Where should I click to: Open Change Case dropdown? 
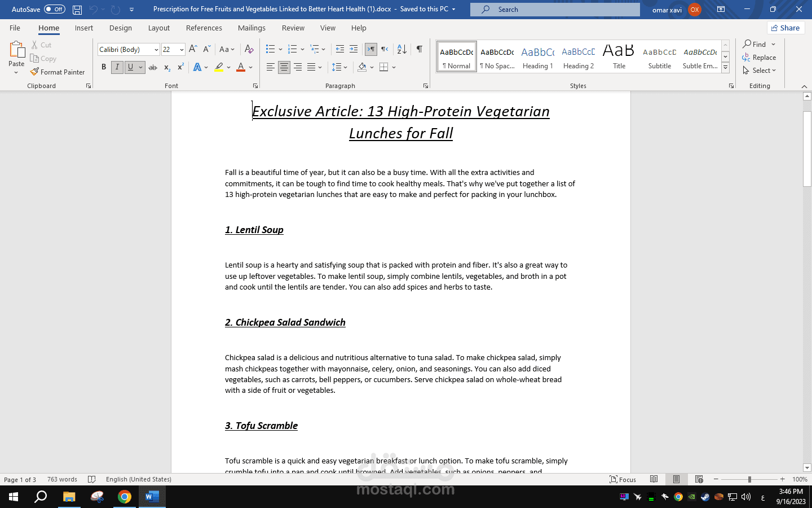227,49
